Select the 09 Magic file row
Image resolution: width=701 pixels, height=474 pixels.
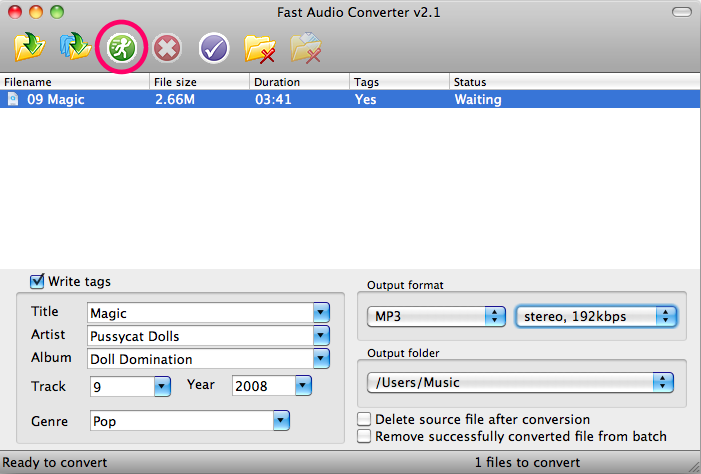click(350, 99)
